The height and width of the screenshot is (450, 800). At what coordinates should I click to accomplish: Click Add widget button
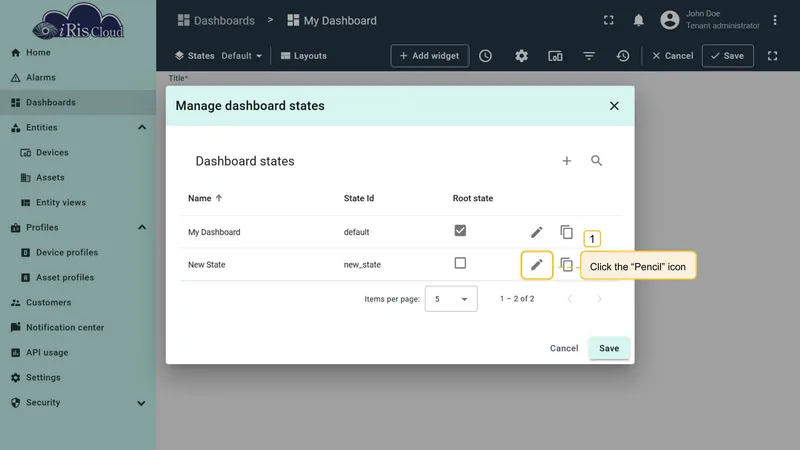(430, 56)
